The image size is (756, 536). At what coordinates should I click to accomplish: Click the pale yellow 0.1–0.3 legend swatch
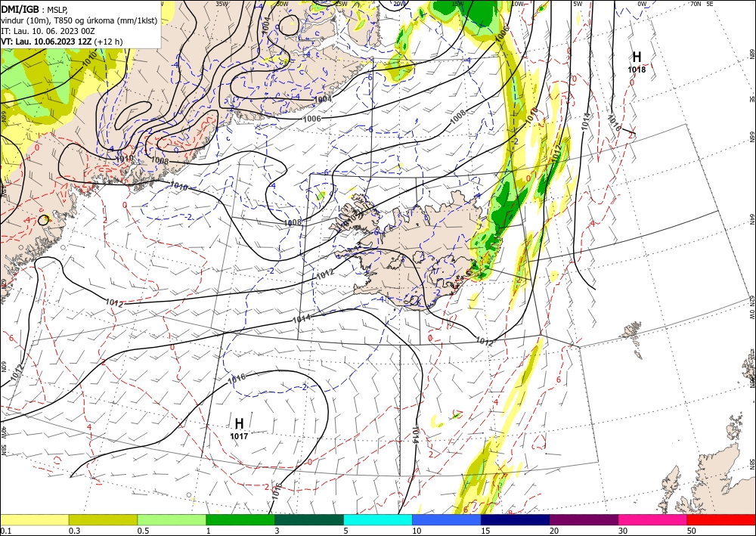[34, 519]
